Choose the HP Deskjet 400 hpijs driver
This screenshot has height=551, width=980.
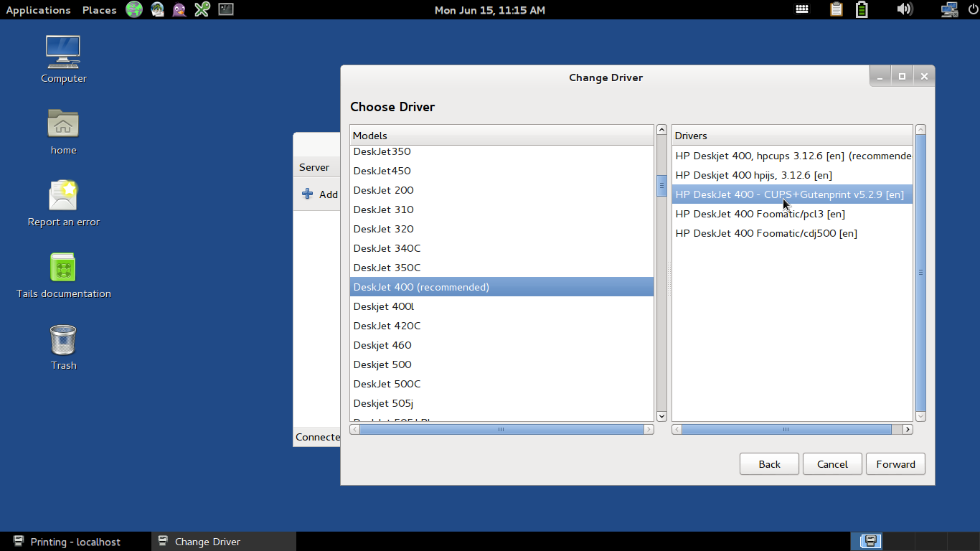(792, 175)
